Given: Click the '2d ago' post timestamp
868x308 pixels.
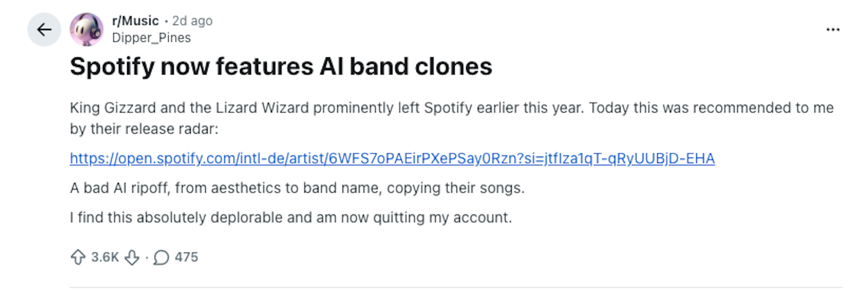Looking at the screenshot, I should (193, 21).
